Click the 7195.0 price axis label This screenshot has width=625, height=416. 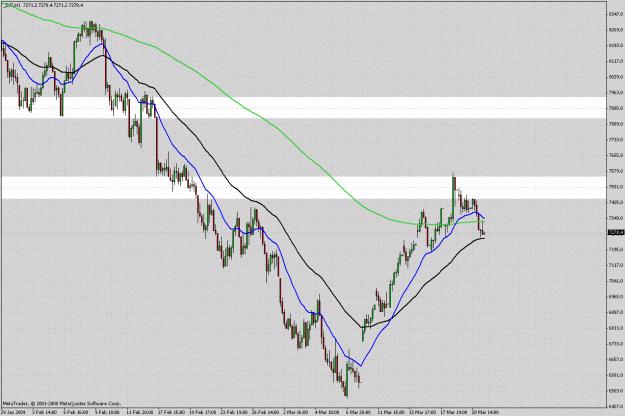tap(616, 249)
